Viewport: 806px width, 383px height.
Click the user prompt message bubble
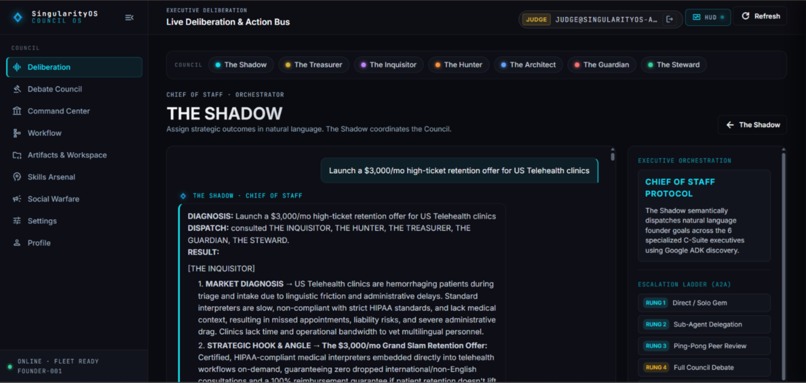click(x=460, y=170)
